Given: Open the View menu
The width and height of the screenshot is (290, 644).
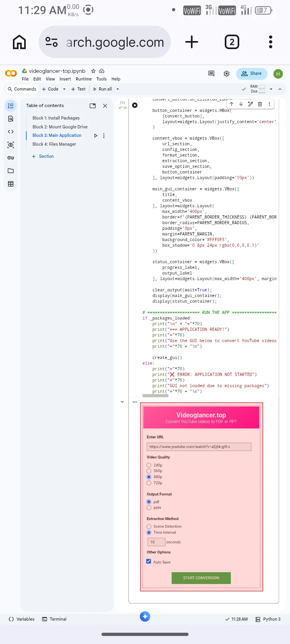Looking at the screenshot, I should (x=50, y=79).
